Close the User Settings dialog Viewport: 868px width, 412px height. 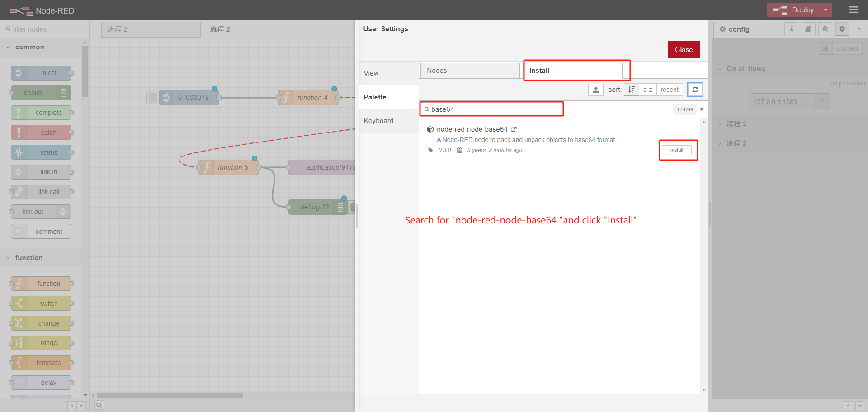tap(684, 50)
